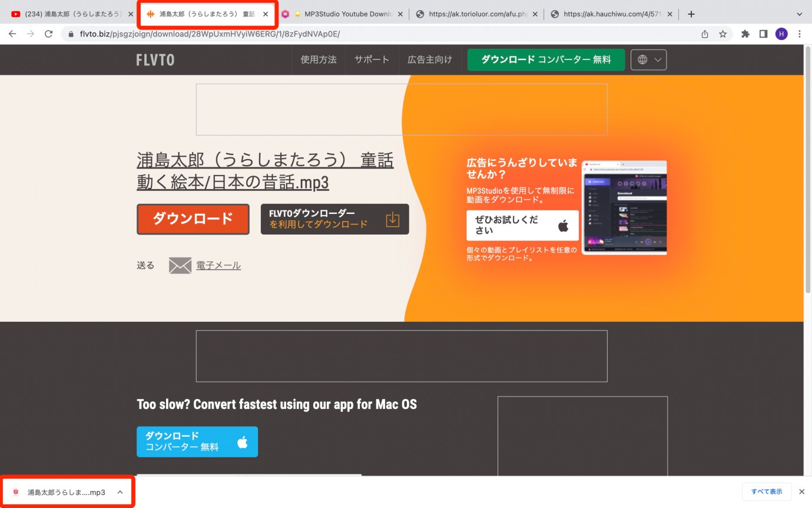Open the profile H avatar menu
The image size is (812, 508).
[x=781, y=34]
